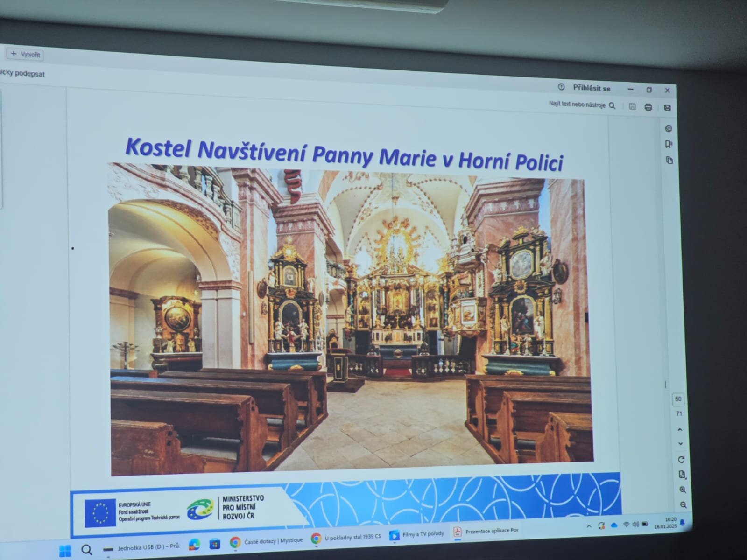Rotate the page with the rotate icon
This screenshot has width=747, height=560.
coord(681,460)
